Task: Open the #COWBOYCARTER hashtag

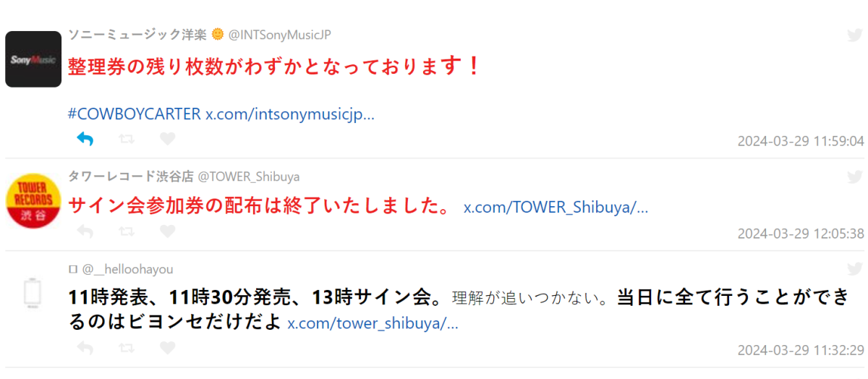Action: coord(135,114)
